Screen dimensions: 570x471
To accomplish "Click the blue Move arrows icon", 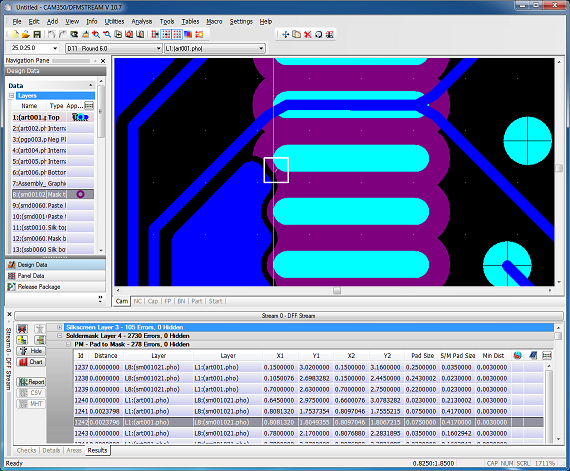I will coord(285,35).
